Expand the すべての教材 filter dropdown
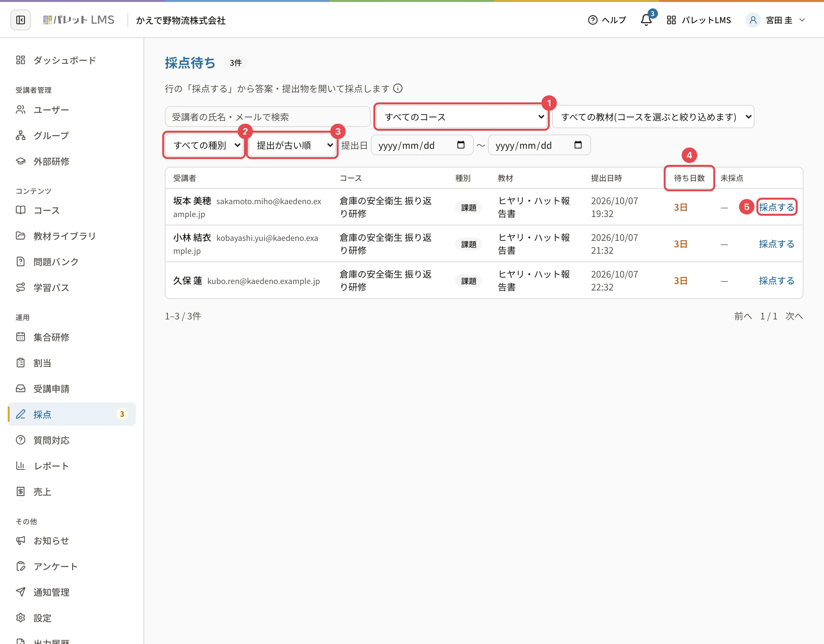The image size is (824, 644). coord(653,117)
